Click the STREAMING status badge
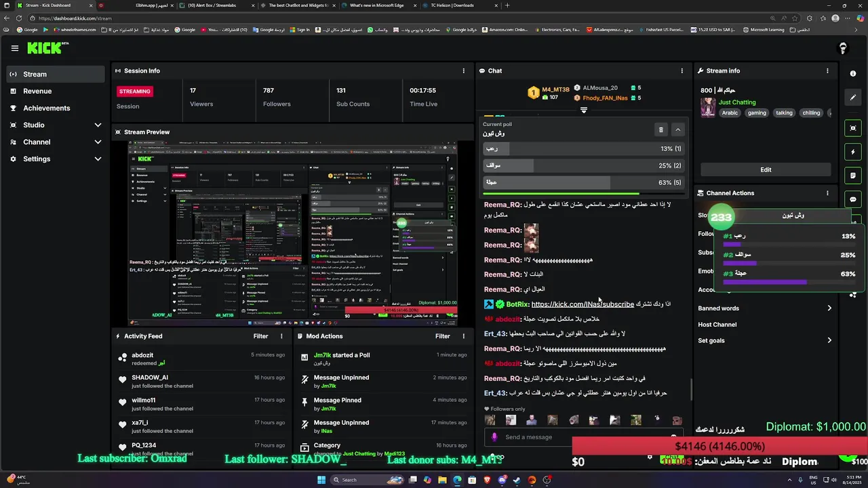The image size is (868, 488). click(x=135, y=91)
